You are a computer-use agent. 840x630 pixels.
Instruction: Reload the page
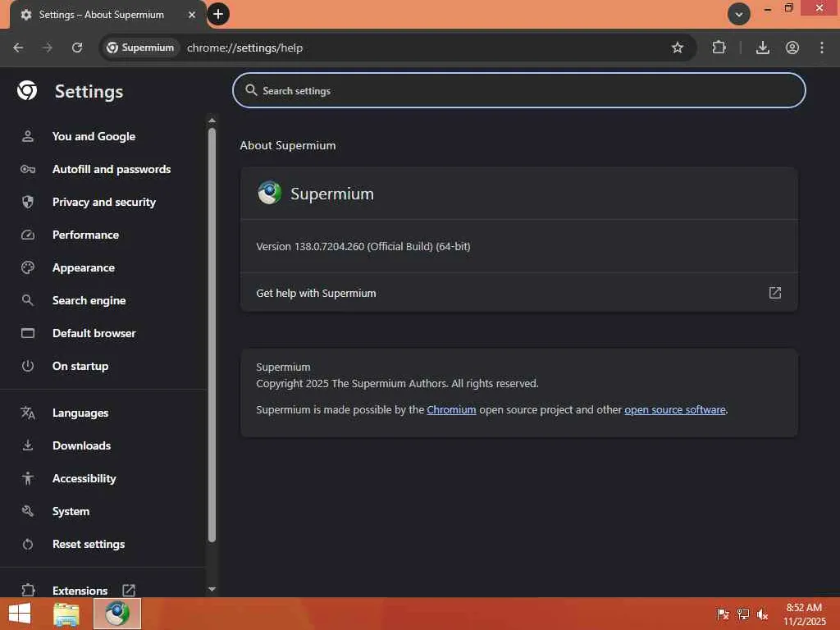(x=77, y=48)
